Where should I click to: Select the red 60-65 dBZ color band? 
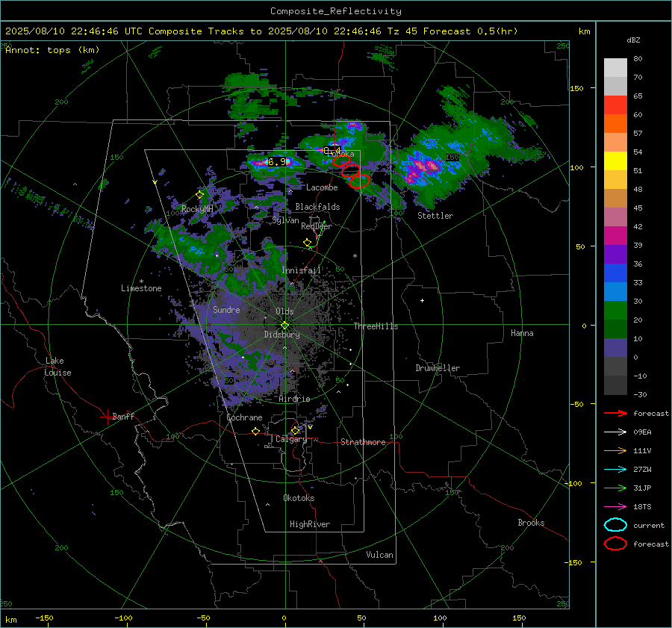click(x=615, y=105)
